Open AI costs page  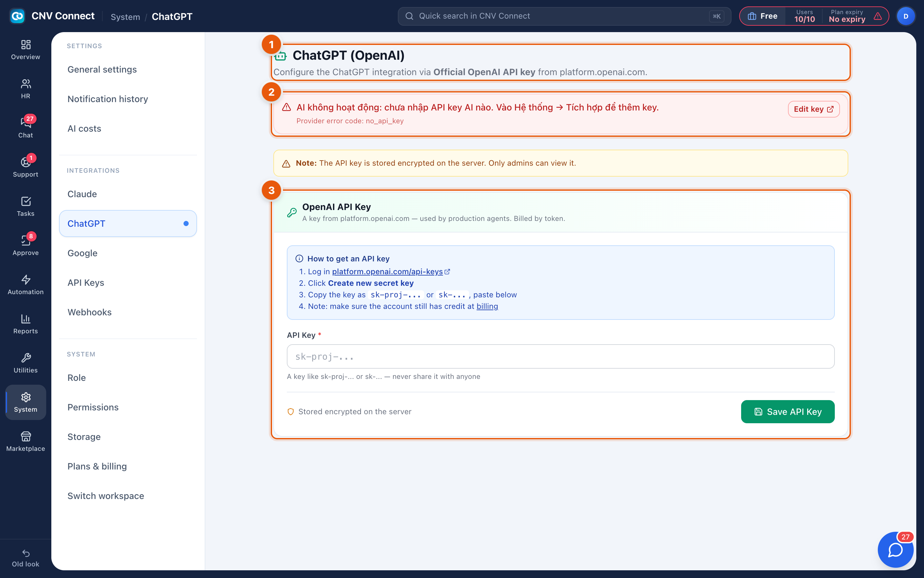pyautogui.click(x=128, y=128)
